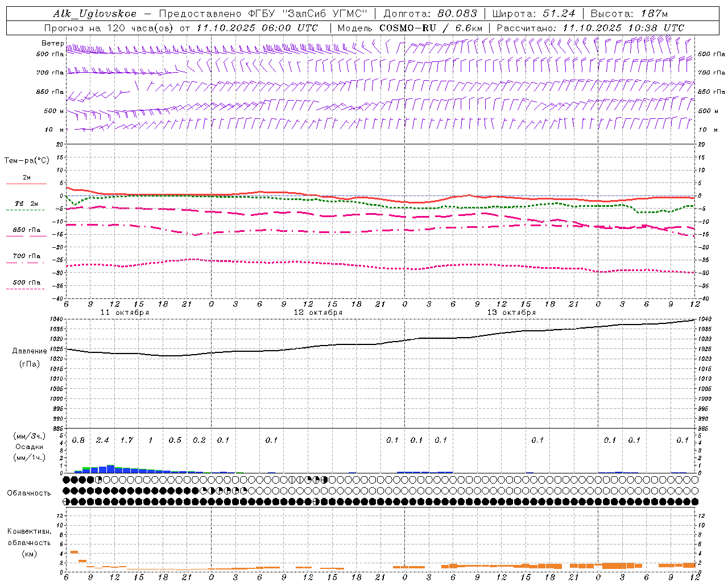
Task: Click the latitude value Широта: 51.24
Action: click(533, 14)
